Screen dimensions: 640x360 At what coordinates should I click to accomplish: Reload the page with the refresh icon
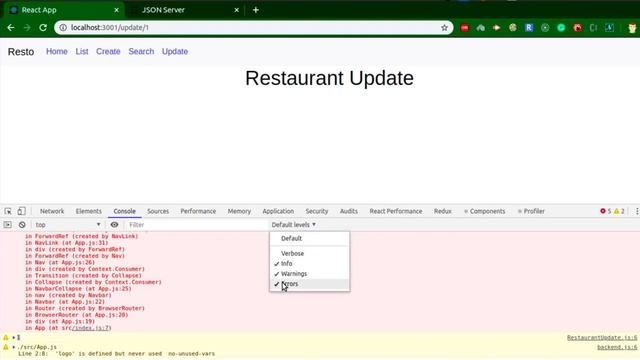pos(43,28)
